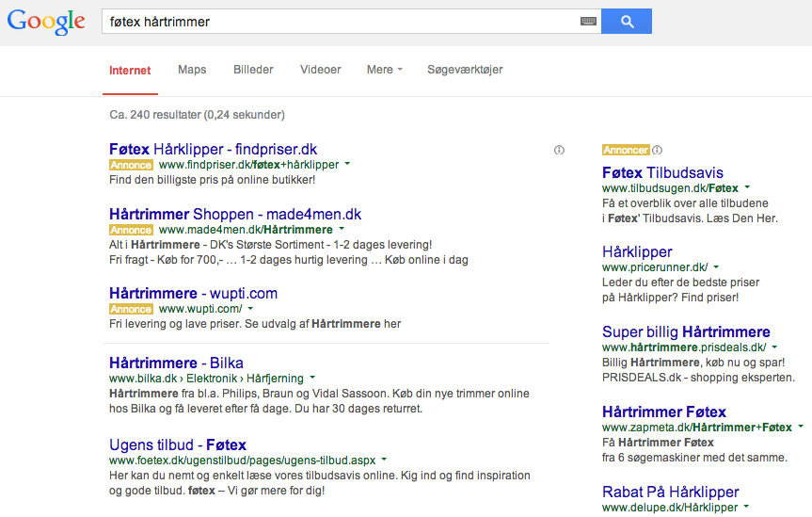
Task: Click Annonce badge under findpriser.dk result
Action: [131, 165]
